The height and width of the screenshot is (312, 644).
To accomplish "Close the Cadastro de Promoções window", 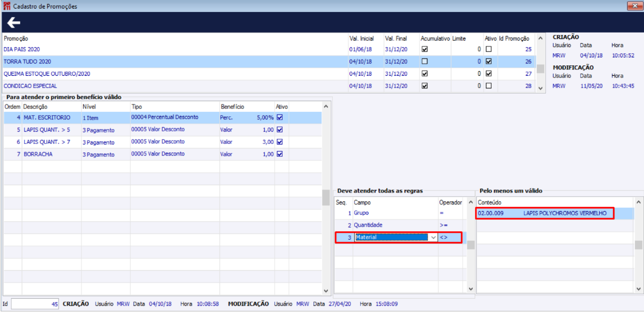I will 635,6.
